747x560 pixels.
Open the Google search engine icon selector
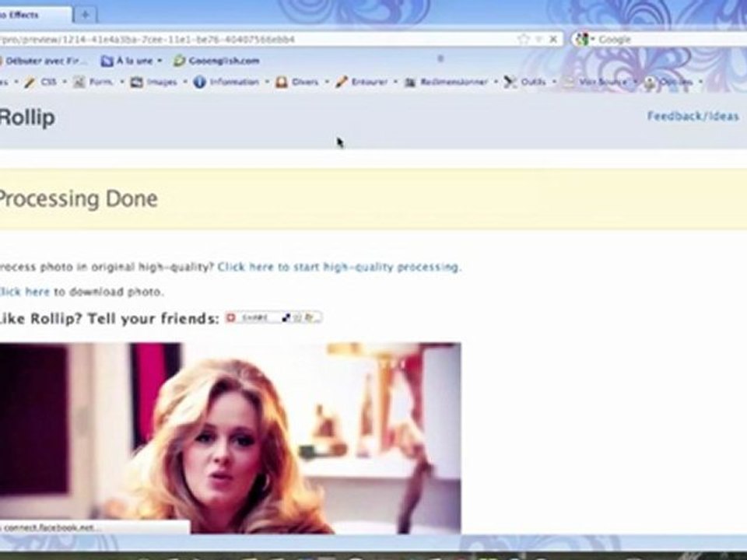pos(584,39)
